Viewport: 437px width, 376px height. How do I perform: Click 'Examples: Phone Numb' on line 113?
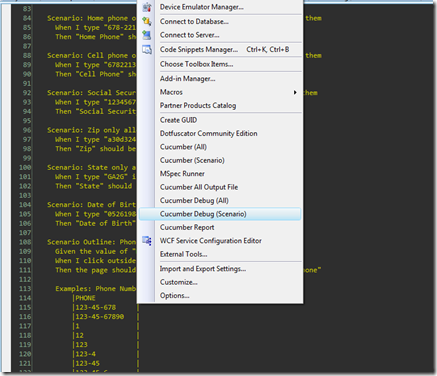(96, 289)
